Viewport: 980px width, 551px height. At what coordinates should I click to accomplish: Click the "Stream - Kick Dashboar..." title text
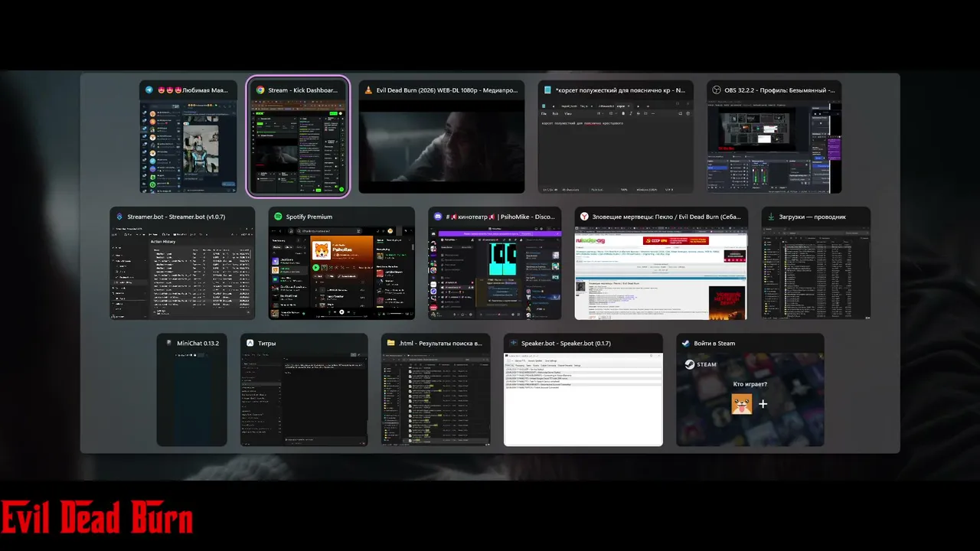[302, 90]
